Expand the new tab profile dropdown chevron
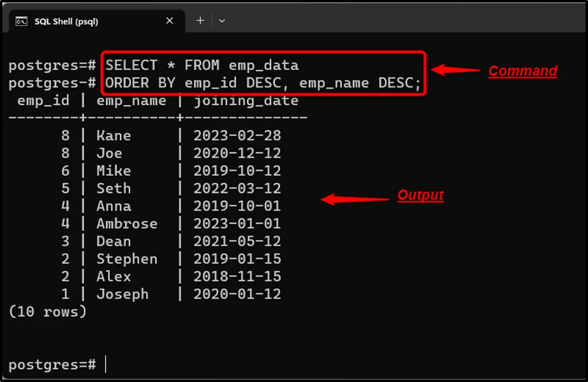 click(x=222, y=21)
